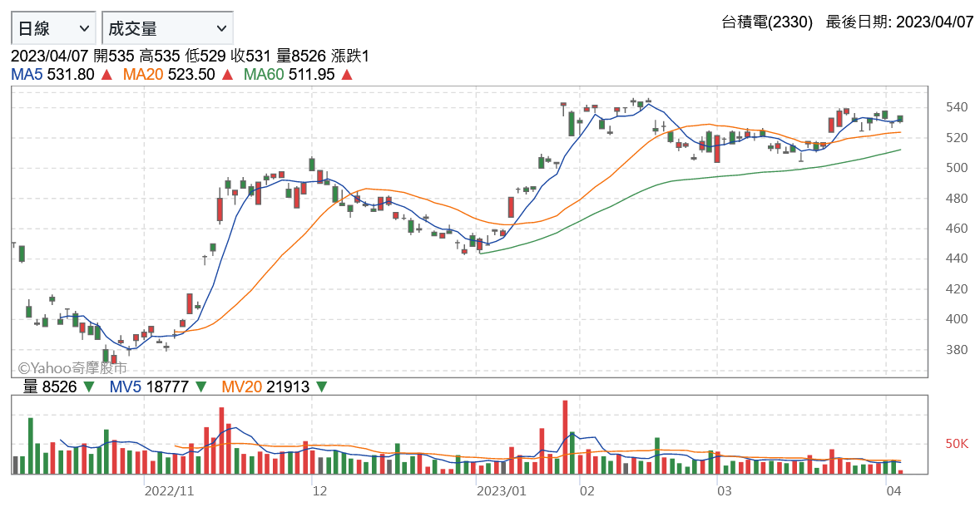Viewport: 980px width, 517px height.
Task: Click the 50K volume axis label
Action: click(x=957, y=444)
